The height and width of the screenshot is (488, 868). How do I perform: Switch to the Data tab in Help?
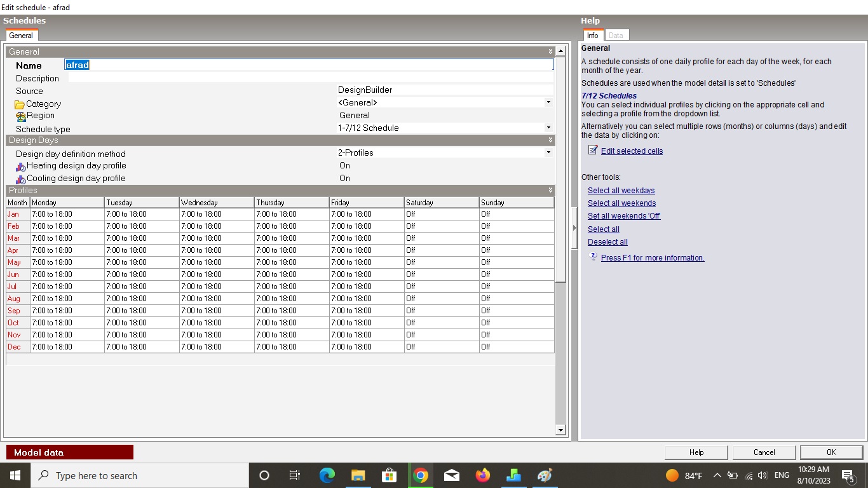(x=616, y=36)
